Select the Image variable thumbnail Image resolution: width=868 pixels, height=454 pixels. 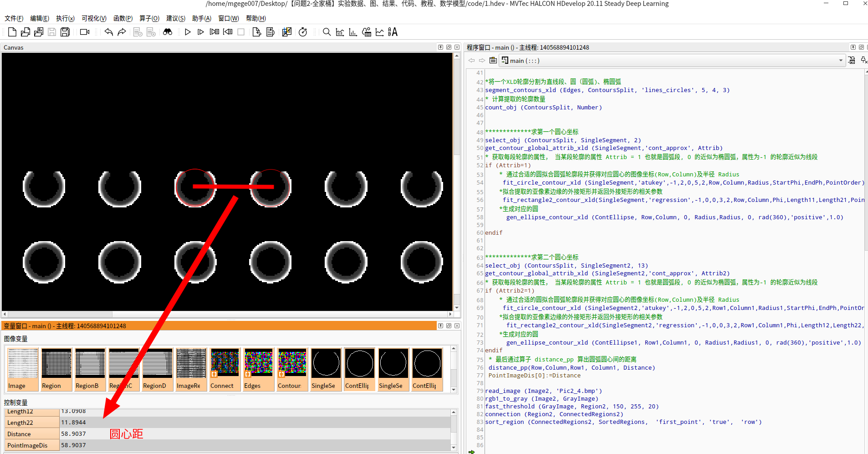tap(23, 369)
